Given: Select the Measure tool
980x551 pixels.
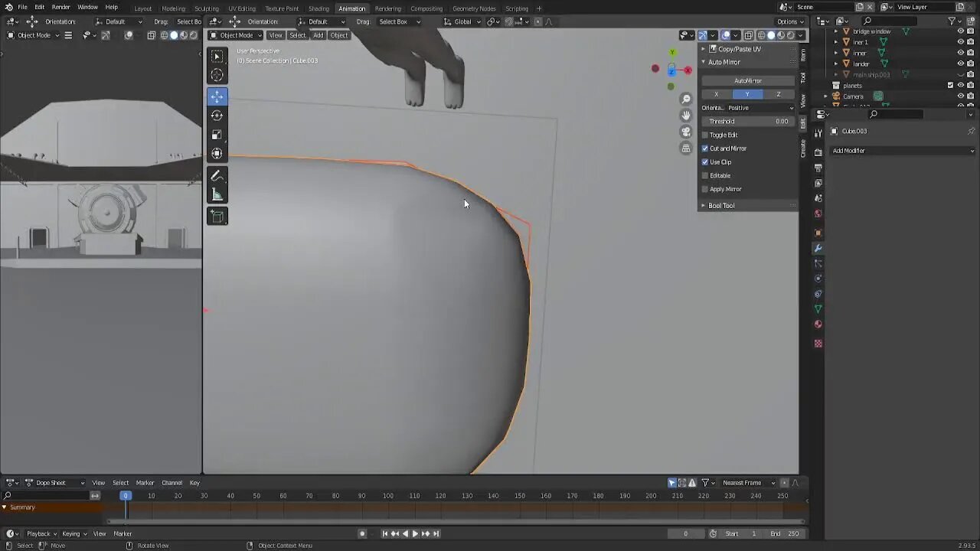Looking at the screenshot, I should pos(217,195).
